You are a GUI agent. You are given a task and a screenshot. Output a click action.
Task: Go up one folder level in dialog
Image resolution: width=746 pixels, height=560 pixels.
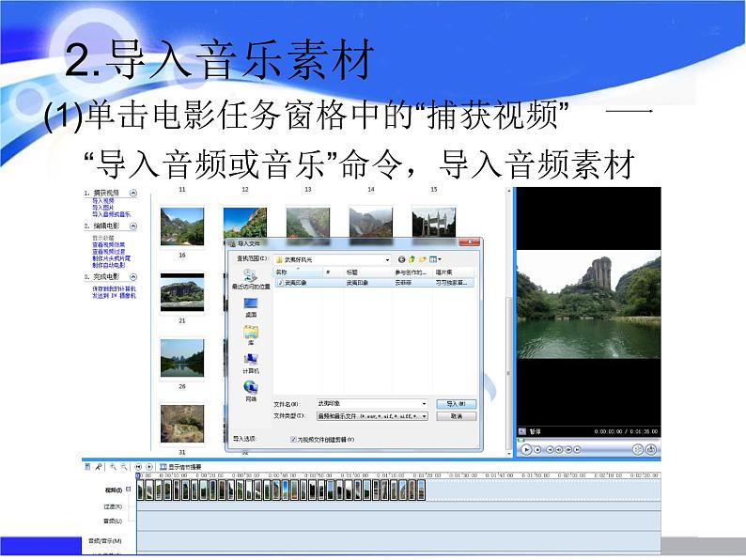pyautogui.click(x=412, y=258)
